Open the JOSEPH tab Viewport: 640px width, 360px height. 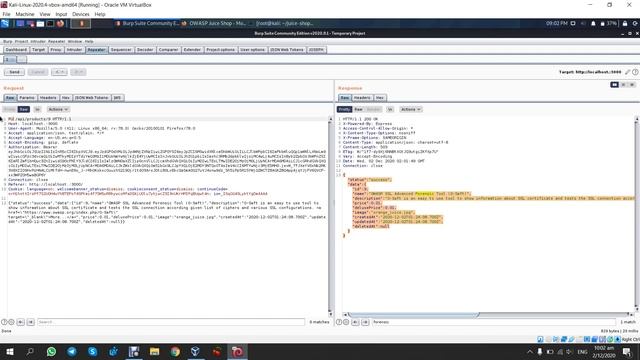coord(316,50)
